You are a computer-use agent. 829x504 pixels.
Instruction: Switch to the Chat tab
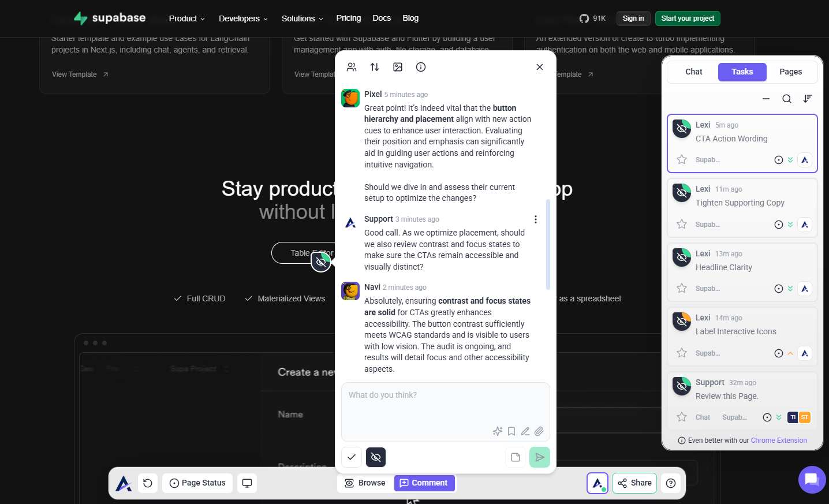(x=693, y=72)
